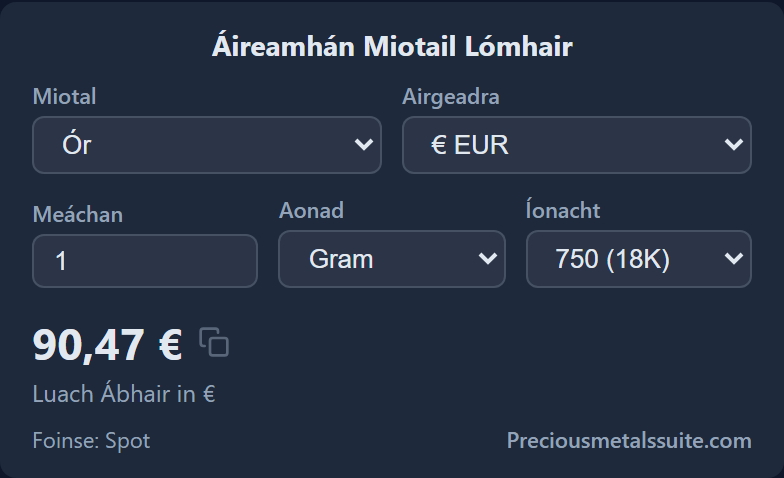Click the Miotal field label
The image size is (784, 478).
64,96
